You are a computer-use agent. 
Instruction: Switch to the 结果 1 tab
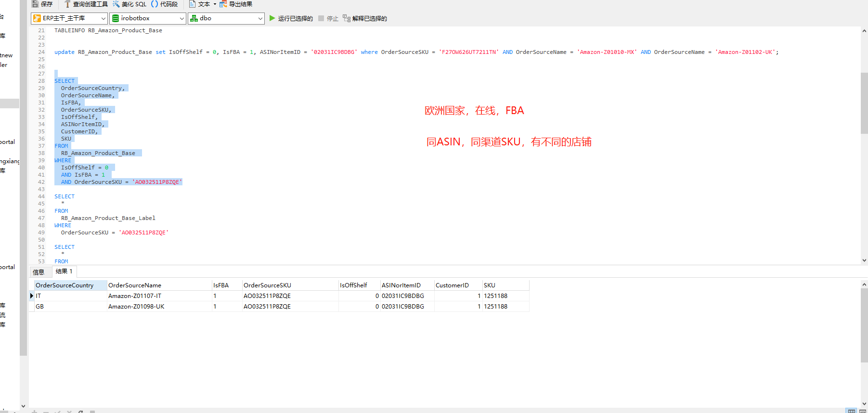[64, 271]
